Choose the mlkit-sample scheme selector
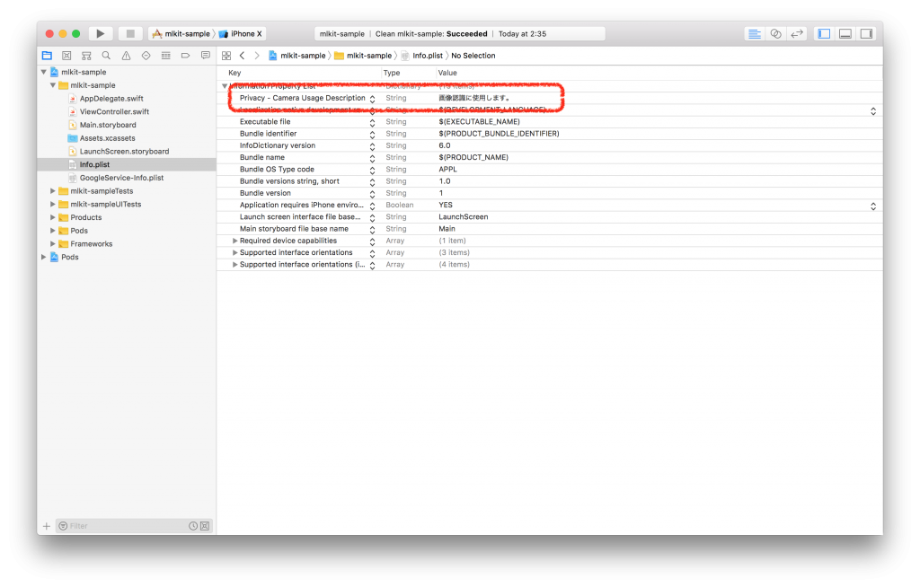The image size is (920, 588). coord(181,34)
